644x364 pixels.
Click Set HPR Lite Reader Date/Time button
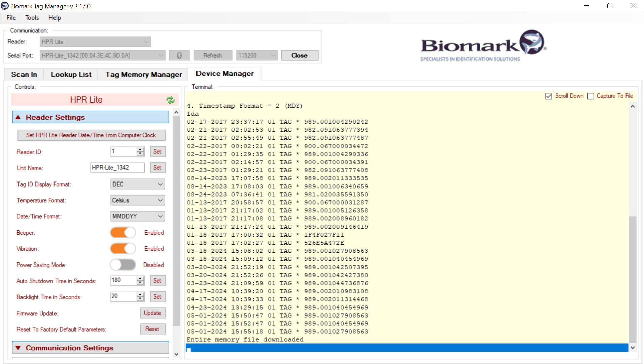91,135
